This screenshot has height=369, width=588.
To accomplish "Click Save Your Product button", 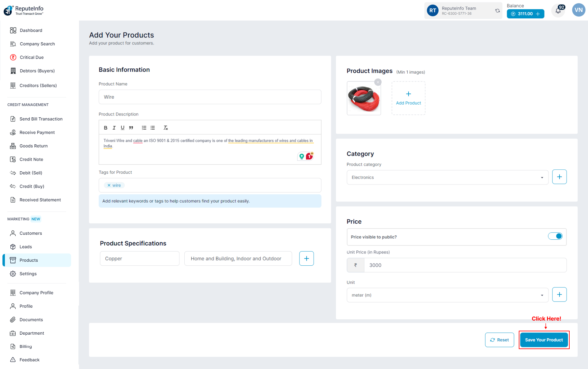I will pos(544,340).
